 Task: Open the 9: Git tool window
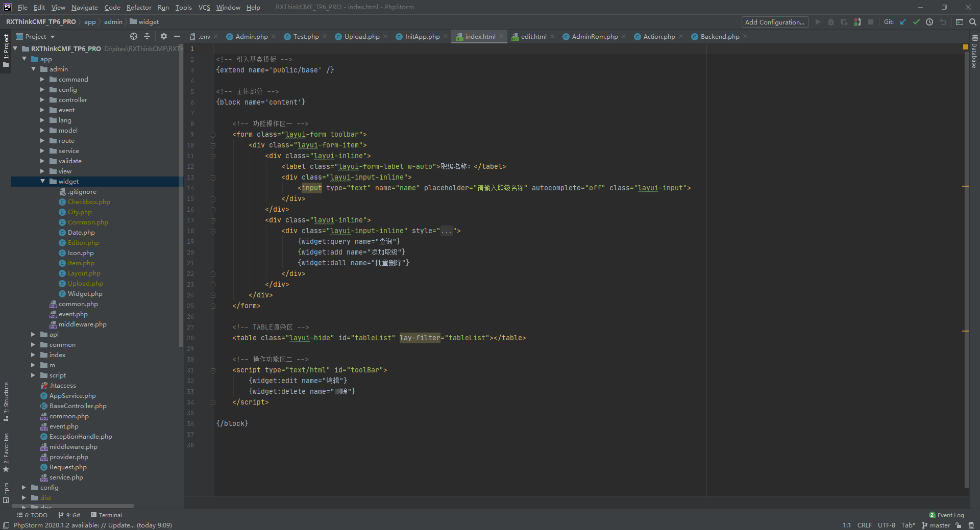69,515
